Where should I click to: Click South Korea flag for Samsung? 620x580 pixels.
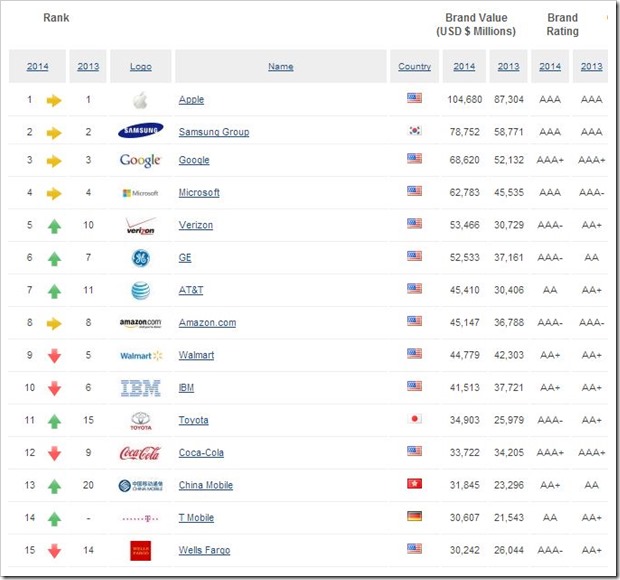coord(414,132)
